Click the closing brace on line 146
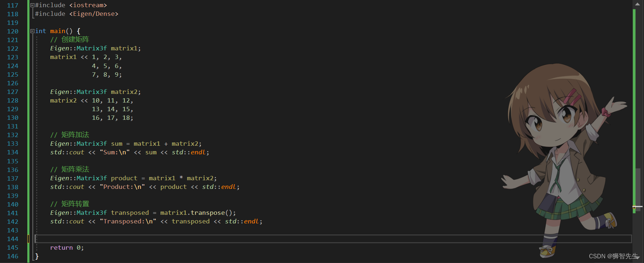Screen dimensions: 644x263 pos(37,256)
